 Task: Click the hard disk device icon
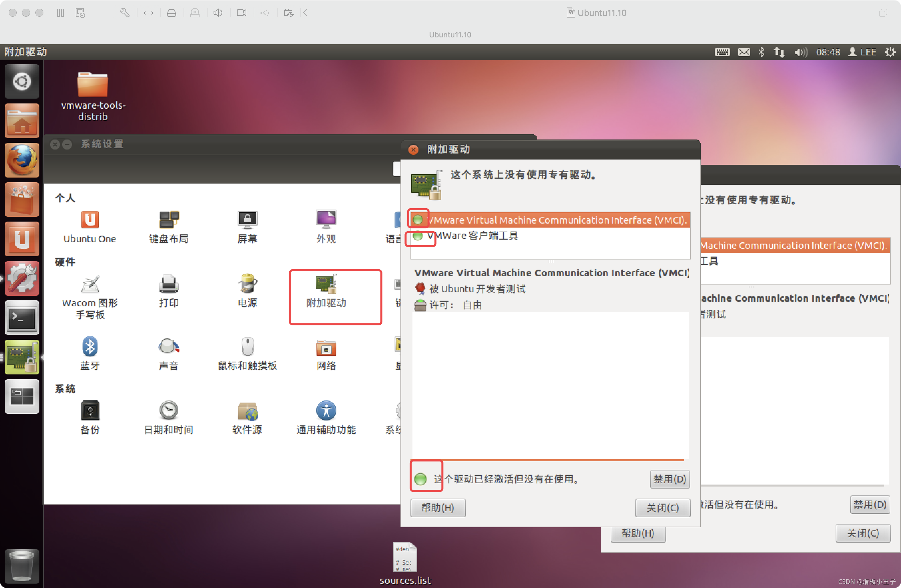pos(172,13)
